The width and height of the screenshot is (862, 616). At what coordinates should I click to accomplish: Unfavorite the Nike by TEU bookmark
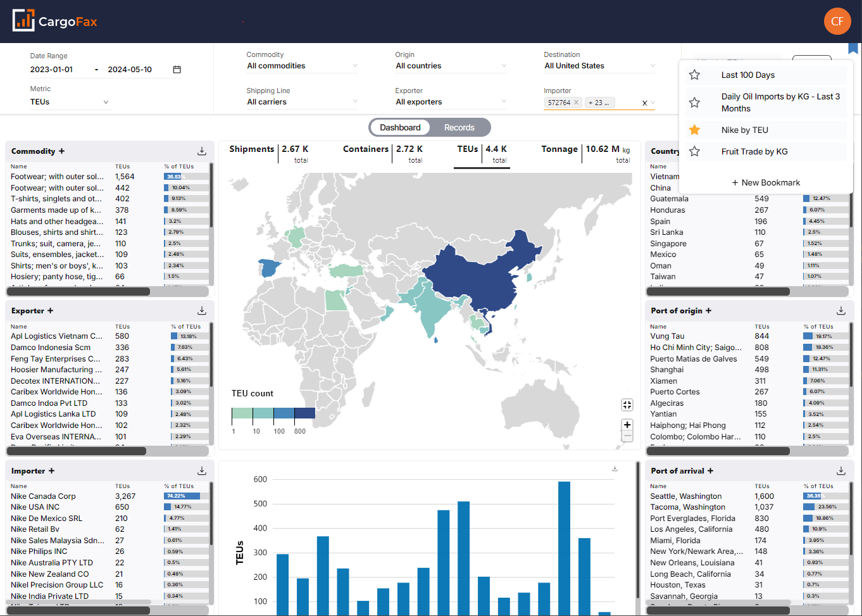click(x=694, y=129)
